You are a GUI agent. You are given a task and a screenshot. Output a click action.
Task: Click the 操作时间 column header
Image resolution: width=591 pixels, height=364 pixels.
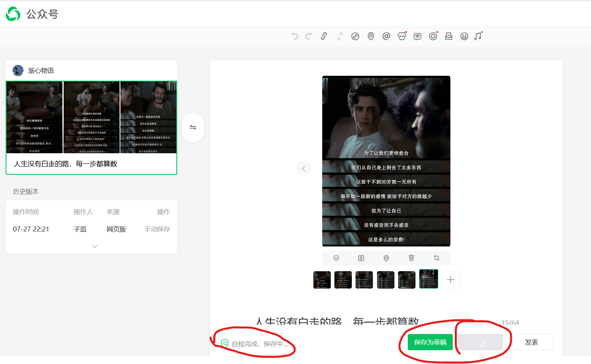[26, 212]
